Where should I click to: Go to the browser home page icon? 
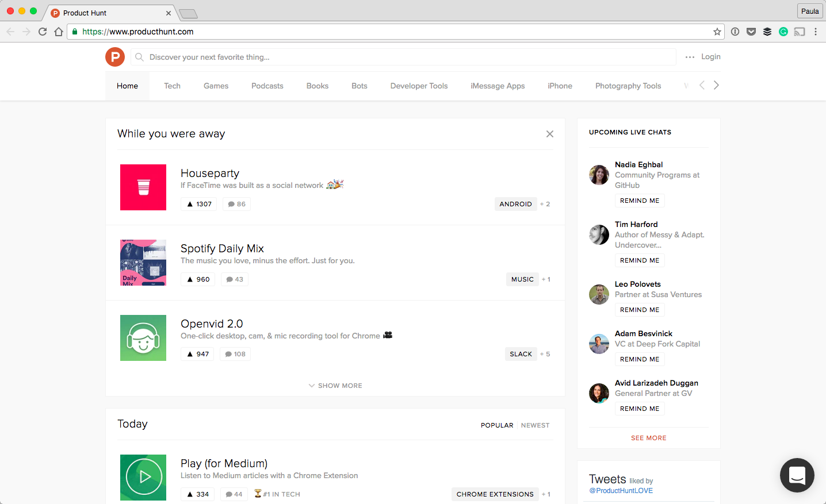[x=59, y=32]
